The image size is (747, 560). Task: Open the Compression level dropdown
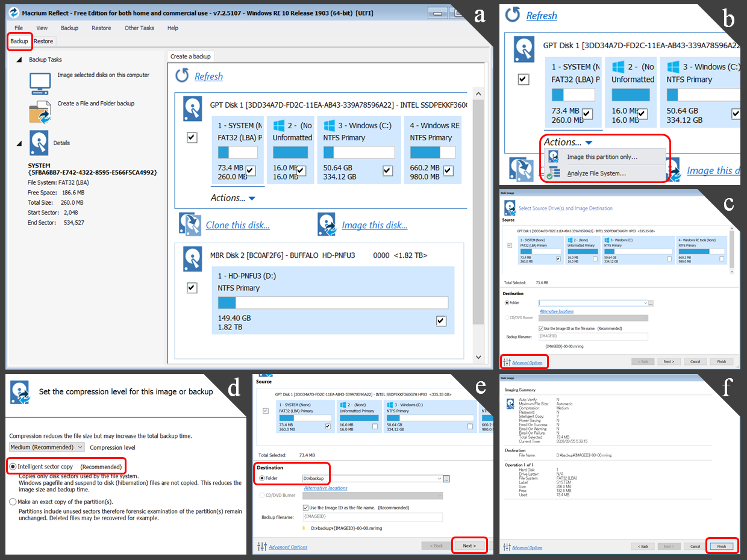[x=47, y=447]
